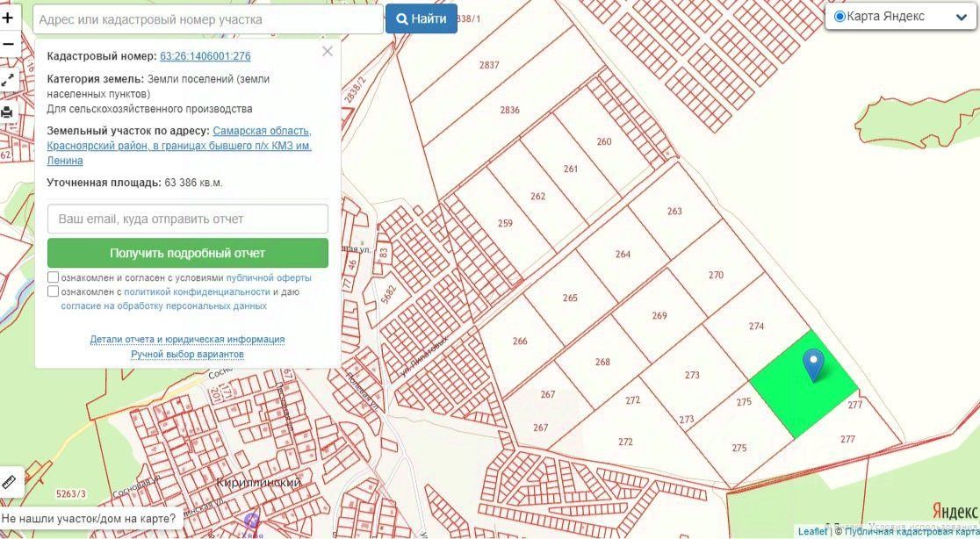Expand Детали отчета и юридическая информация
This screenshot has width=980, height=539.
[x=188, y=339]
